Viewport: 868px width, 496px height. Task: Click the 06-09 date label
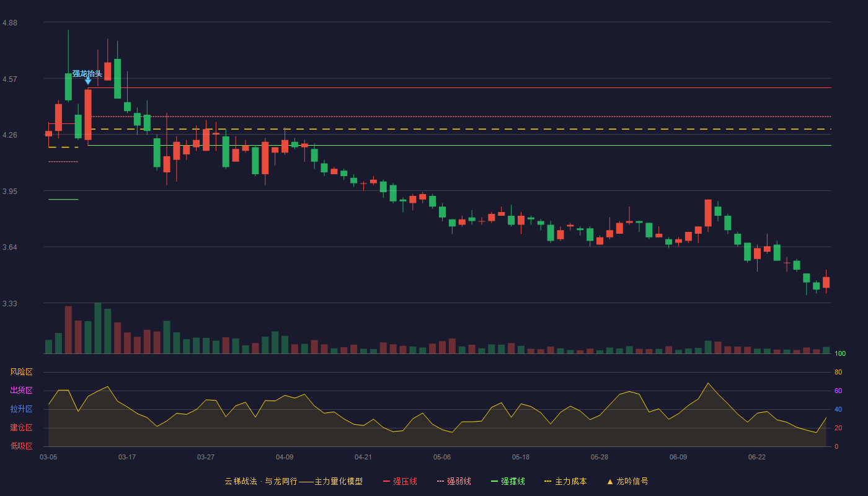678,457
